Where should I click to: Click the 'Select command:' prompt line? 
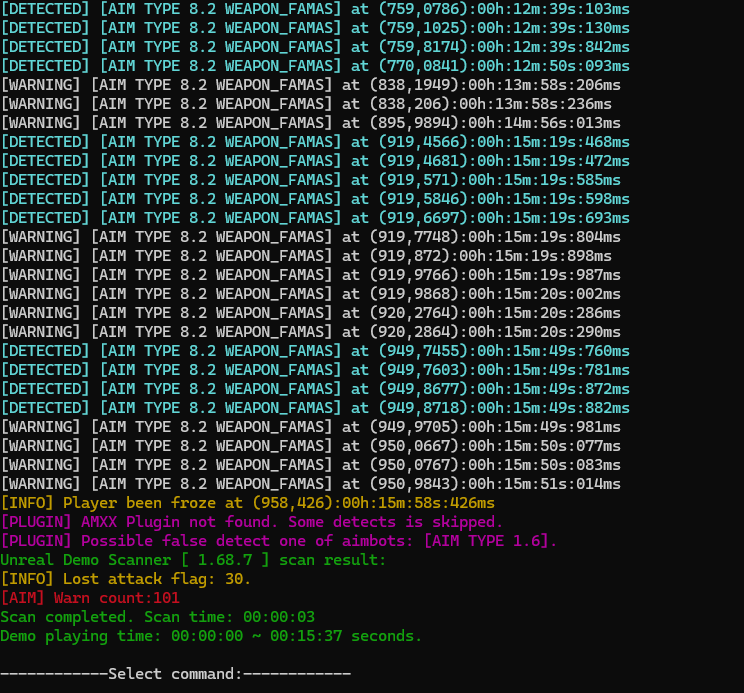176,674
